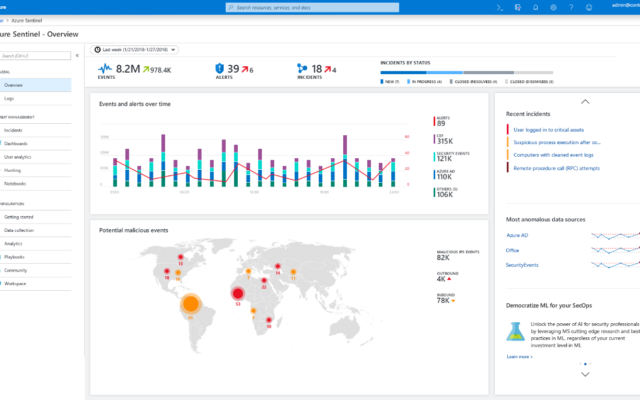Click the Others 106K legend
Viewport: 640px width, 400px height.
445,192
